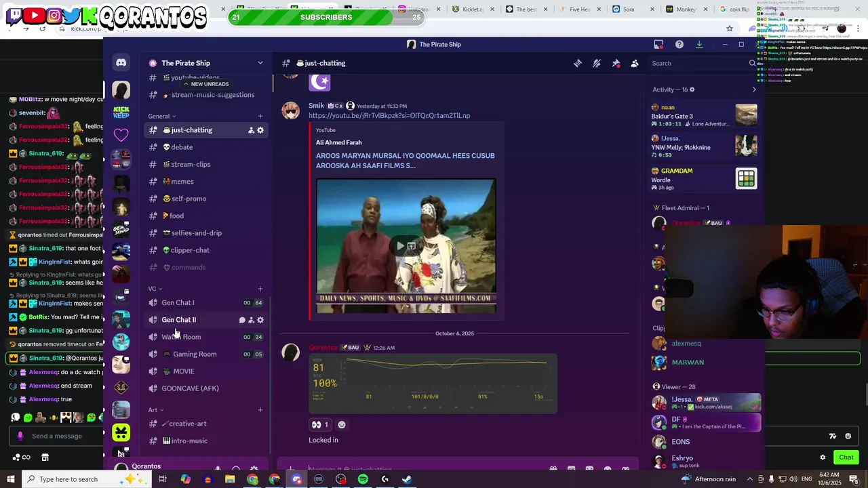Open settings gear on Gen Chat II
The height and width of the screenshot is (488, 868).
click(260, 320)
